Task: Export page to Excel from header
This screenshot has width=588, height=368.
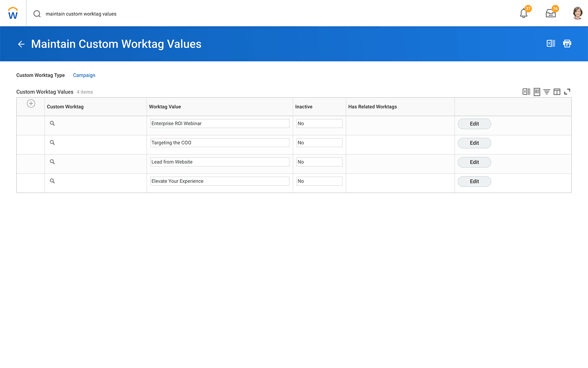Action: click(550, 43)
